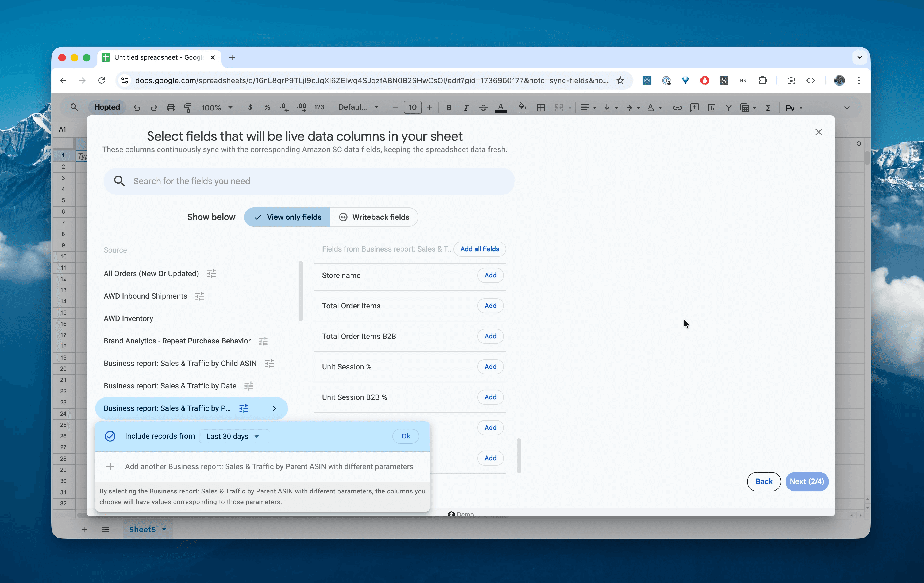The image size is (924, 583).
Task: Click the Add all fields button
Action: point(480,249)
